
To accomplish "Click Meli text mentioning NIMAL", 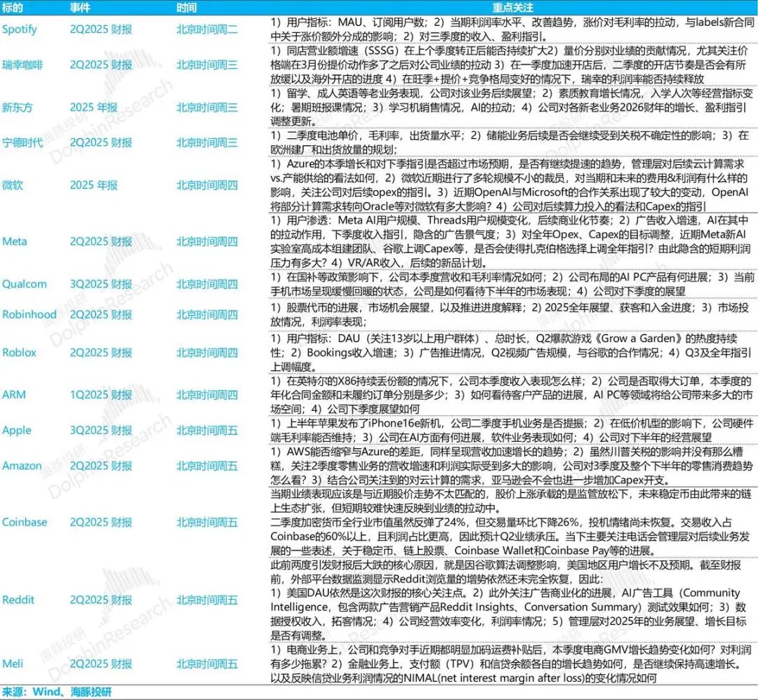I will (x=512, y=664).
